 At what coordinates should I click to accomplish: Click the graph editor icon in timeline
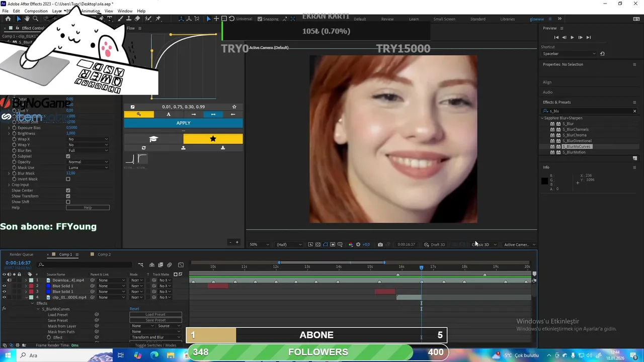click(181, 265)
